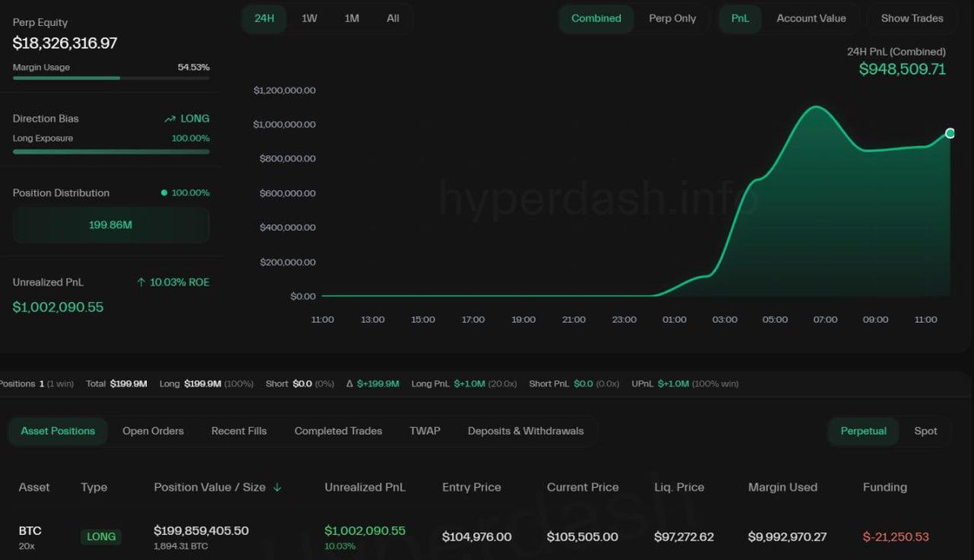Enable the Combined view
The width and height of the screenshot is (974, 560).
pos(596,18)
